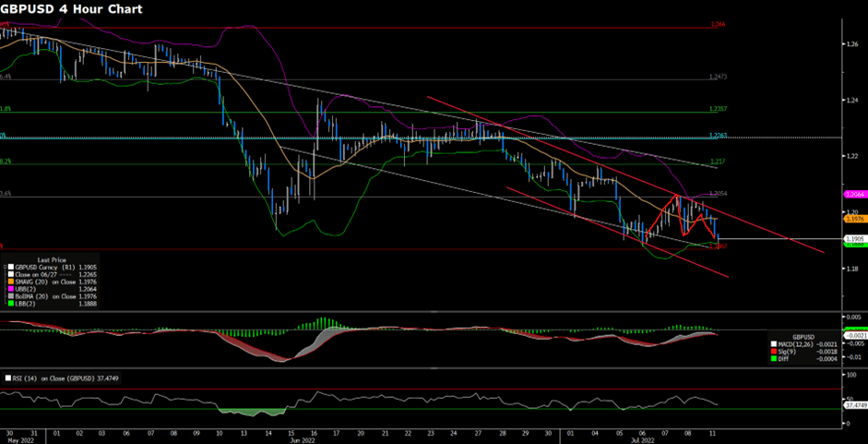Click the 1.2473 Fibonacci level label
This screenshot has height=444, width=868.
click(718, 78)
